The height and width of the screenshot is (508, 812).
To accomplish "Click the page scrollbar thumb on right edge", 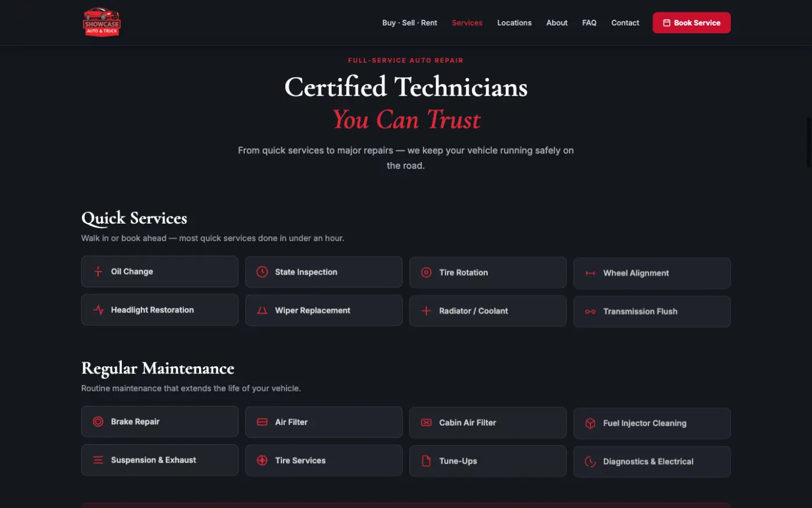I will [x=809, y=142].
